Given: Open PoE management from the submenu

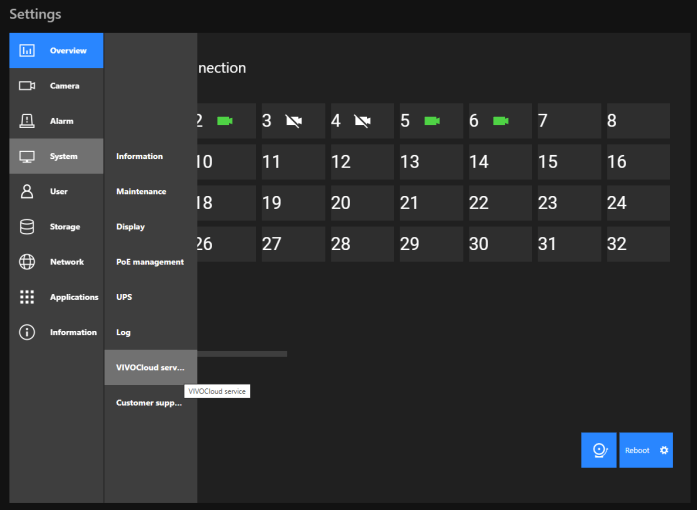Looking at the screenshot, I should [x=150, y=262].
